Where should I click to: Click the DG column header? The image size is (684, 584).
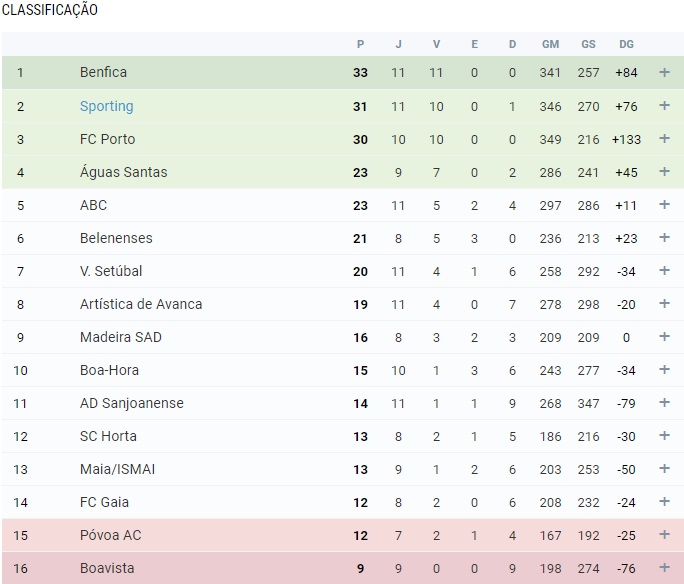point(626,44)
